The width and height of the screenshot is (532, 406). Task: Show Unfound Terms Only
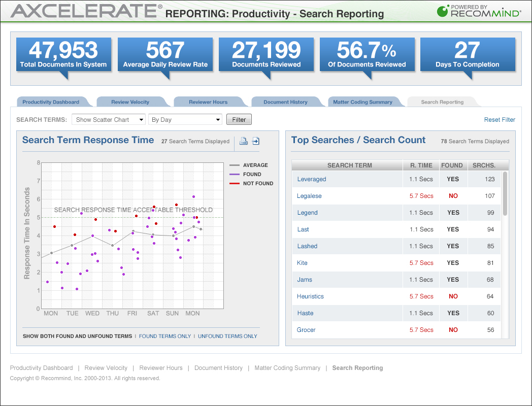click(x=227, y=336)
